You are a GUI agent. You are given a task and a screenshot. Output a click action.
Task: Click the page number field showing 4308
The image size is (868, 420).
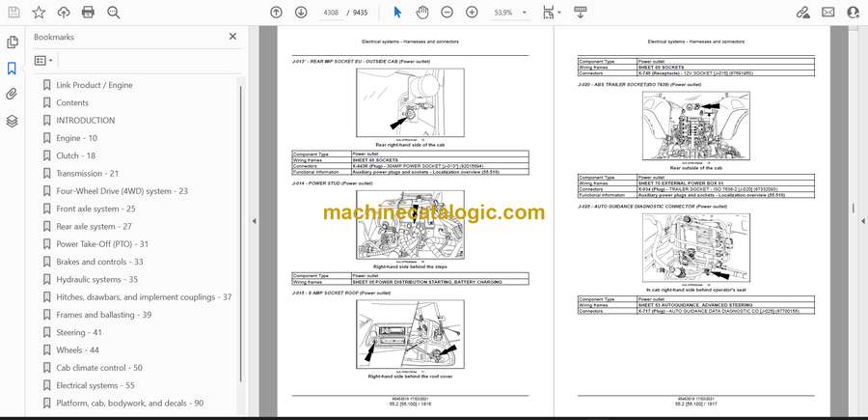pyautogui.click(x=331, y=13)
